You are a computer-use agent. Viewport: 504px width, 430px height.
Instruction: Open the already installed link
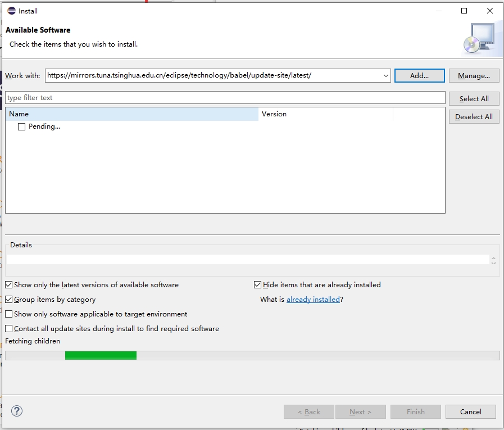click(x=313, y=300)
